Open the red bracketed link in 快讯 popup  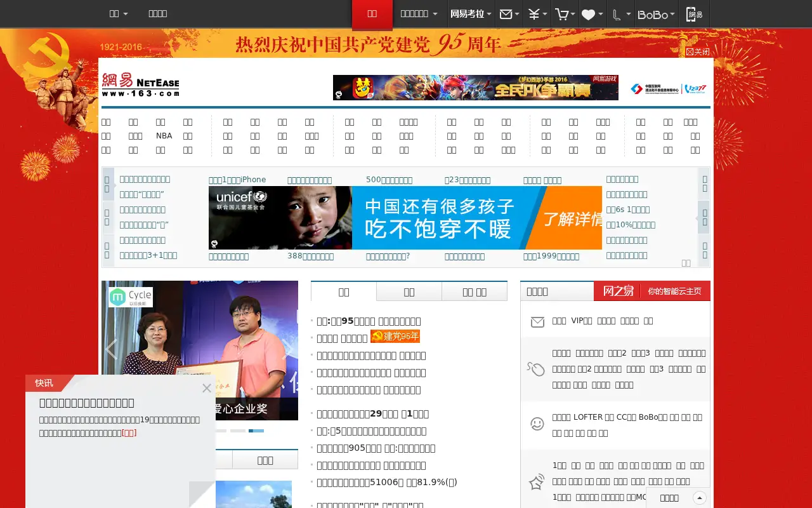(129, 433)
